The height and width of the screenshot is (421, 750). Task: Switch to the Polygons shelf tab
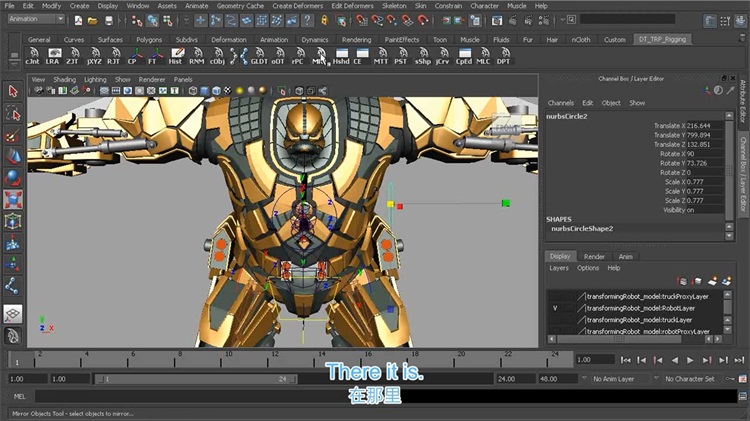click(x=149, y=40)
